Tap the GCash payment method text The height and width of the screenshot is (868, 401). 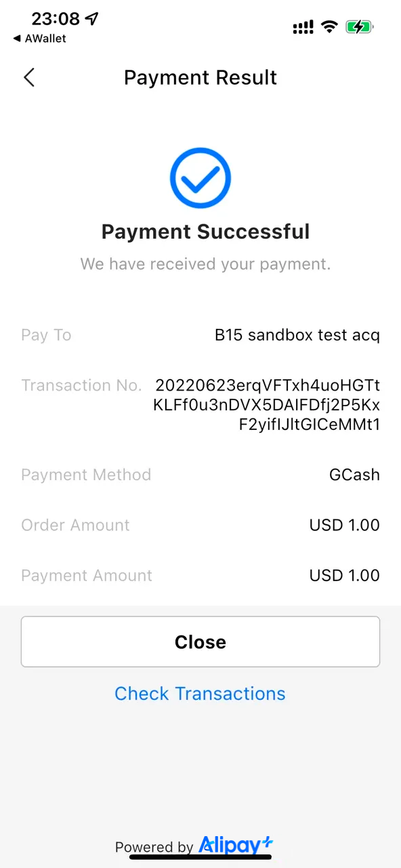pyautogui.click(x=354, y=475)
